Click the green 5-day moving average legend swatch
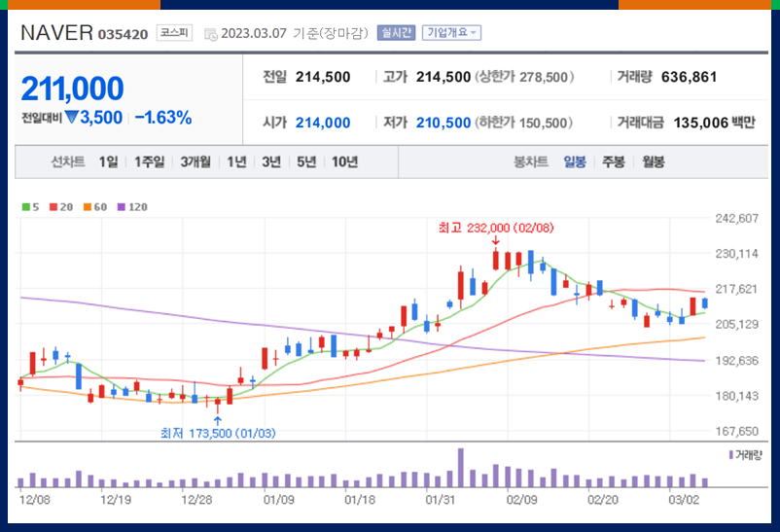Image resolution: width=780 pixels, height=532 pixels. (26, 207)
